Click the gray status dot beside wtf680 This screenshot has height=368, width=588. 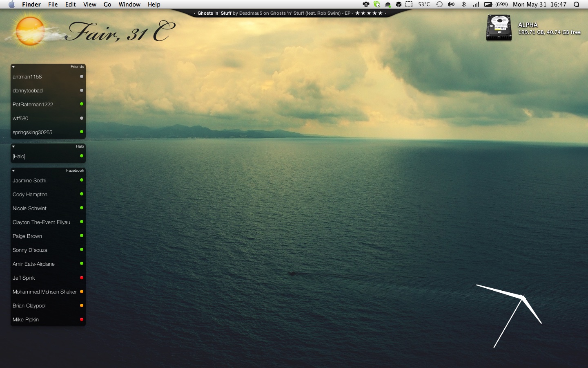[82, 118]
